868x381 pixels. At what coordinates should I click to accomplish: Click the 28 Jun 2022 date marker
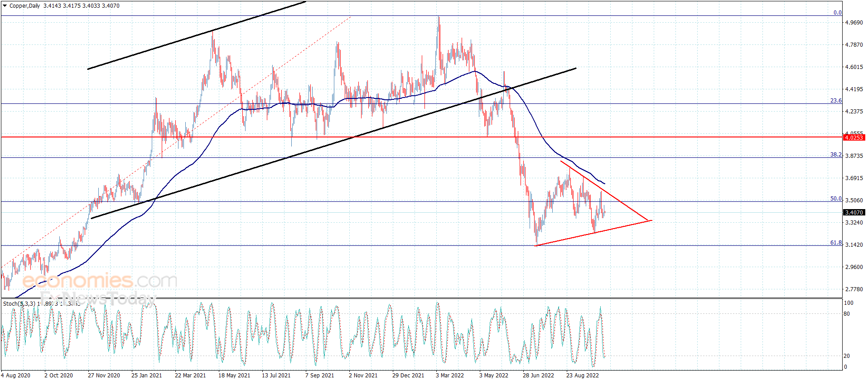[x=538, y=375]
